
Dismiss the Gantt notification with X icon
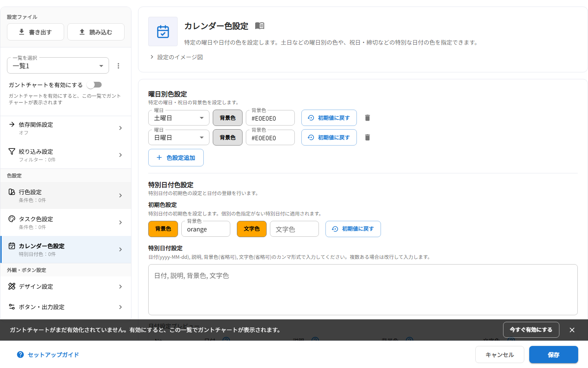pyautogui.click(x=572, y=330)
